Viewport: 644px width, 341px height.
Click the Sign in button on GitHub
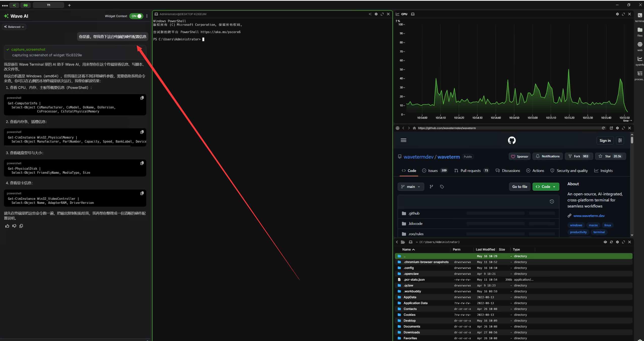(605, 140)
